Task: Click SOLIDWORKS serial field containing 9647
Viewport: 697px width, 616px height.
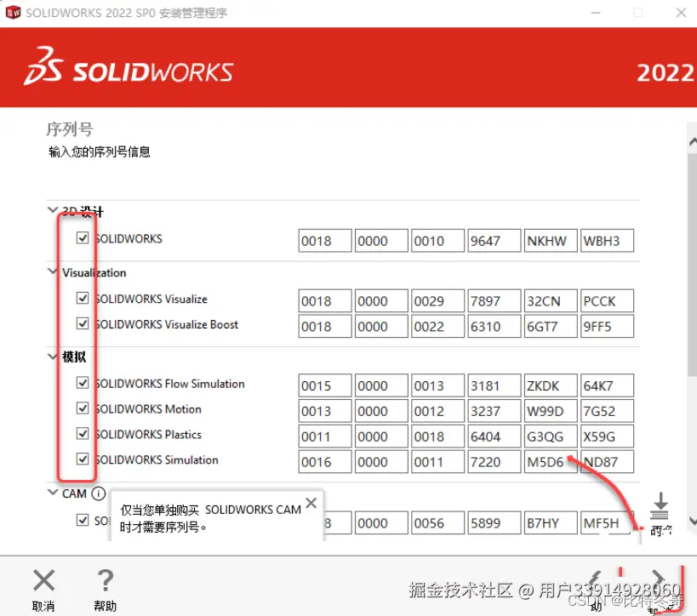Action: pos(494,241)
